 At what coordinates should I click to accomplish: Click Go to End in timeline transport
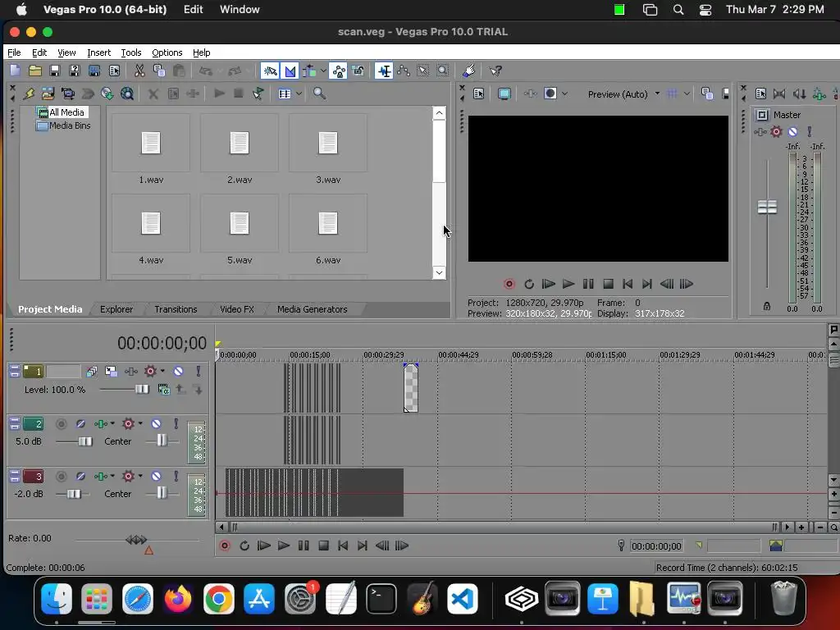[363, 546]
